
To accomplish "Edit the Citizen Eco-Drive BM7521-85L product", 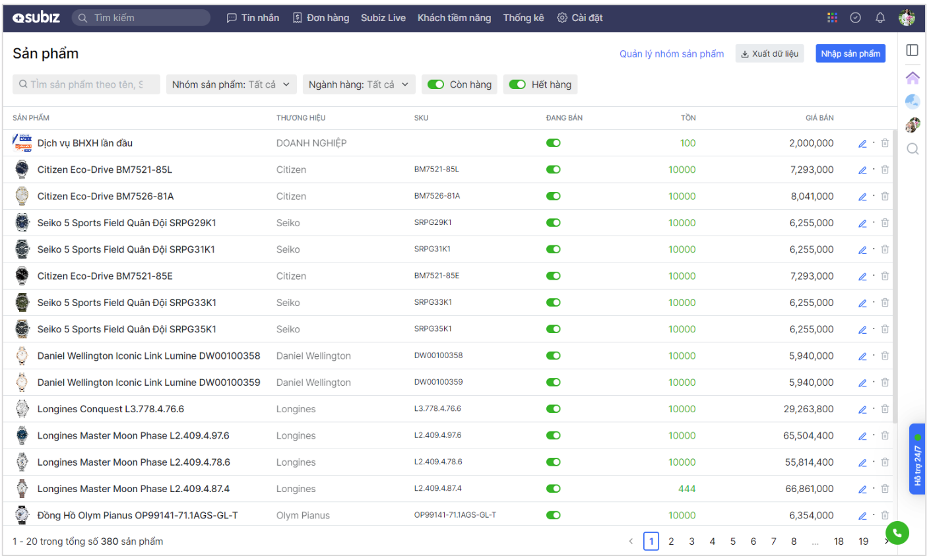I will tap(862, 170).
